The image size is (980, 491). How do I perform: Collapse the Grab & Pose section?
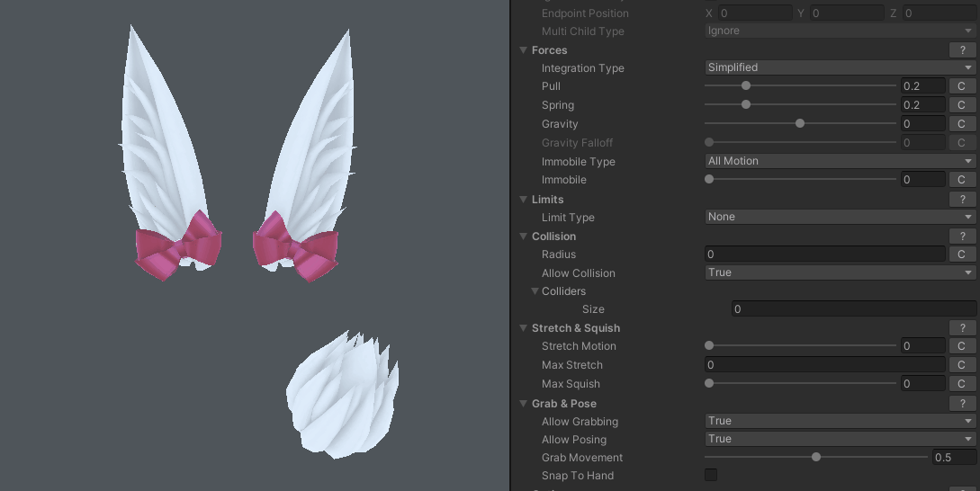point(523,404)
